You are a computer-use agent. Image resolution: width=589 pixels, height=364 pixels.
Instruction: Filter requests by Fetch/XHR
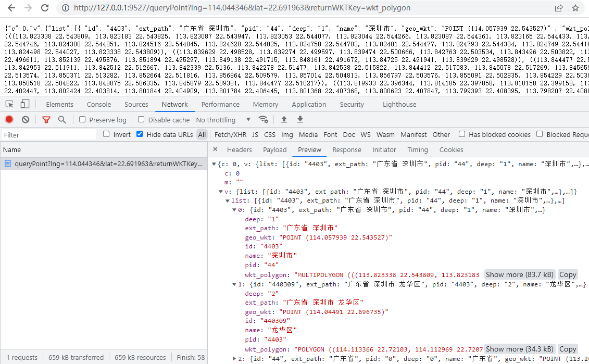pyautogui.click(x=230, y=134)
